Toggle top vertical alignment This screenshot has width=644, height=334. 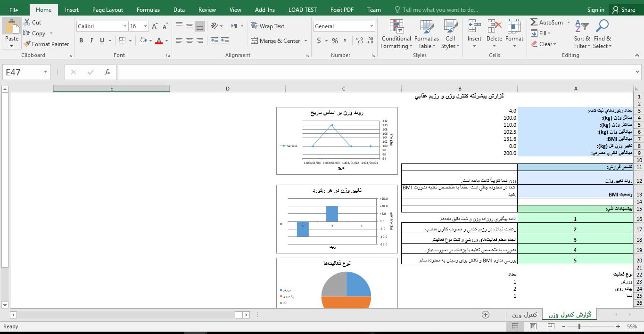tap(179, 26)
